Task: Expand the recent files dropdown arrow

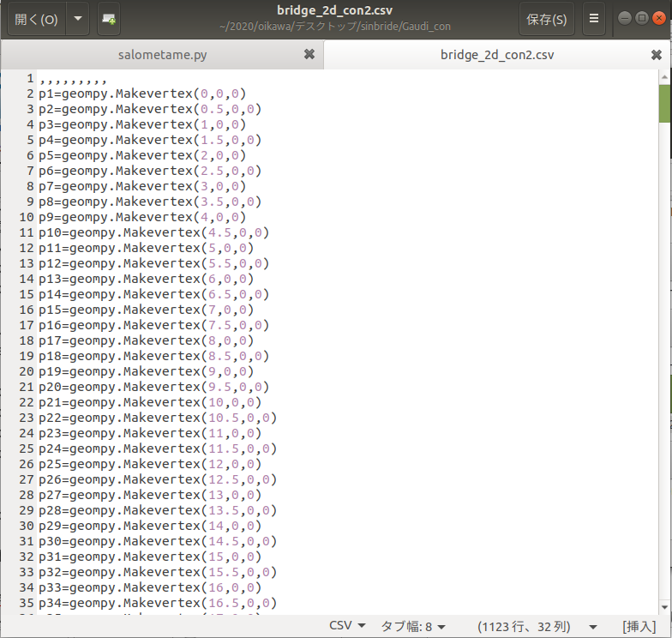Action: coord(78,19)
